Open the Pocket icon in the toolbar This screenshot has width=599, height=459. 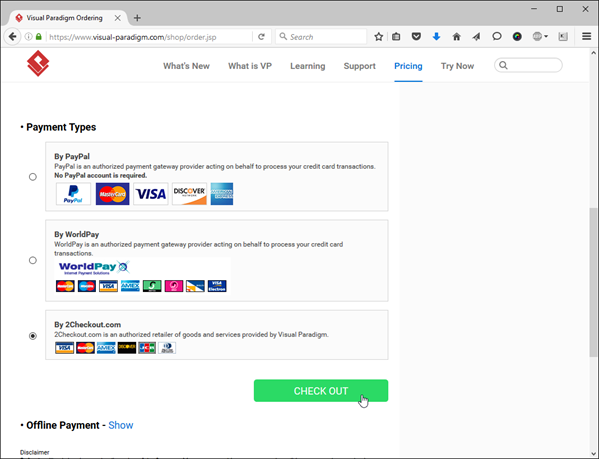point(416,37)
